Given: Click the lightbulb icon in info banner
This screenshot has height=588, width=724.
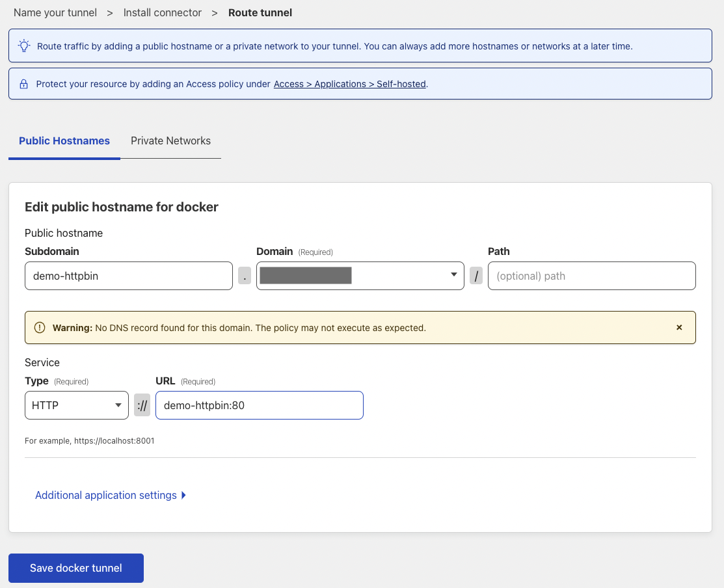Looking at the screenshot, I should (24, 46).
